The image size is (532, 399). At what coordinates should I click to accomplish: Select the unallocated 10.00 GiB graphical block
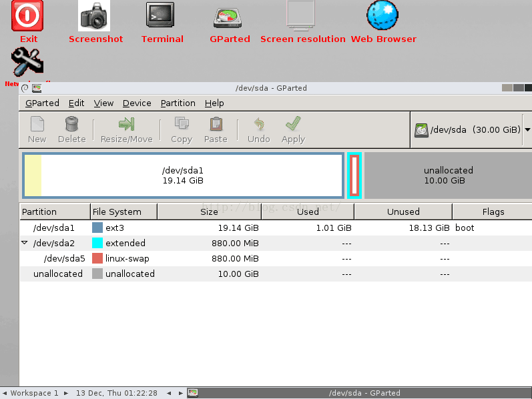[448, 175]
